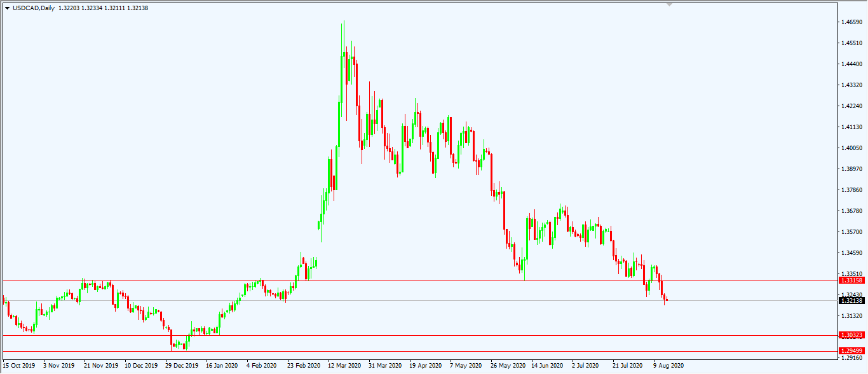
Task: Click the 1.45510 price scale label
Action: click(x=851, y=43)
